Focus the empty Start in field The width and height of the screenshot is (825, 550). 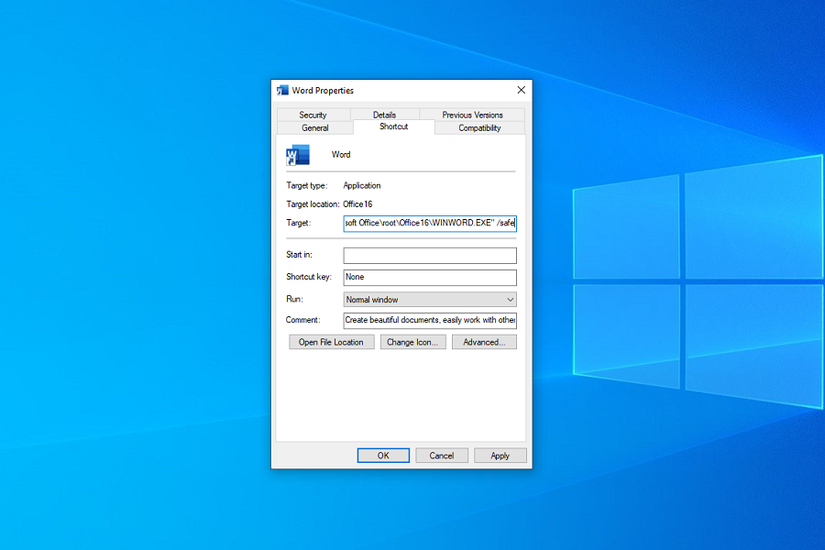click(429, 256)
